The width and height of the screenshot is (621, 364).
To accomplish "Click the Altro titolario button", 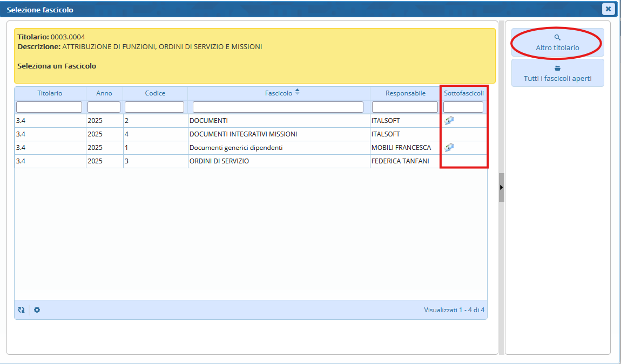I will pyautogui.click(x=557, y=43).
